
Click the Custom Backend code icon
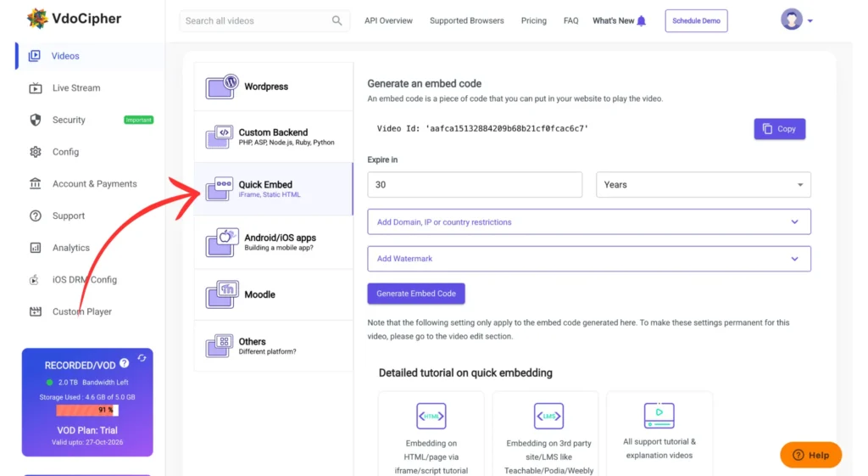219,137
